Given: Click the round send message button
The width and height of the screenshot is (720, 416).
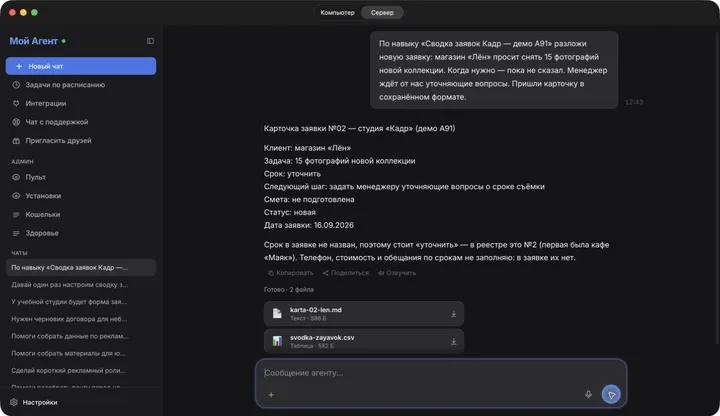Looking at the screenshot, I should click(611, 394).
